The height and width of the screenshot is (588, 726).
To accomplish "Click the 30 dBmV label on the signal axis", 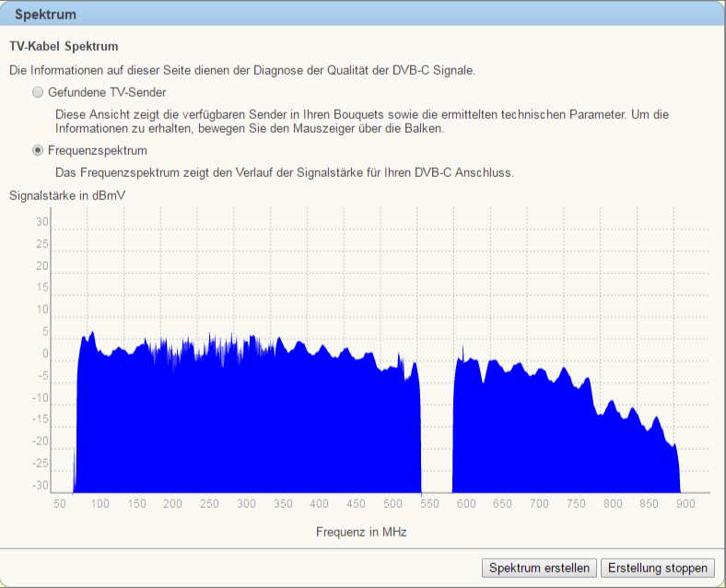I will point(42,222).
